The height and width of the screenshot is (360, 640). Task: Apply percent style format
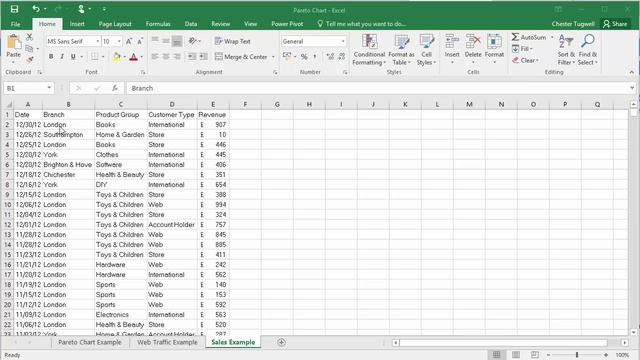coord(304,57)
